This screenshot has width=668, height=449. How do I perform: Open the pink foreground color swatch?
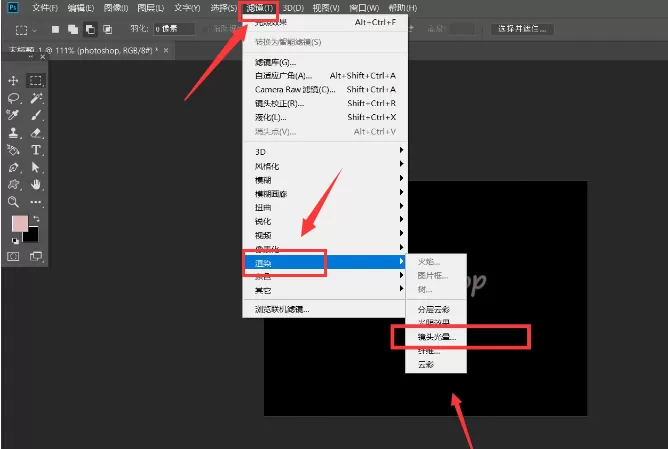coord(20,223)
